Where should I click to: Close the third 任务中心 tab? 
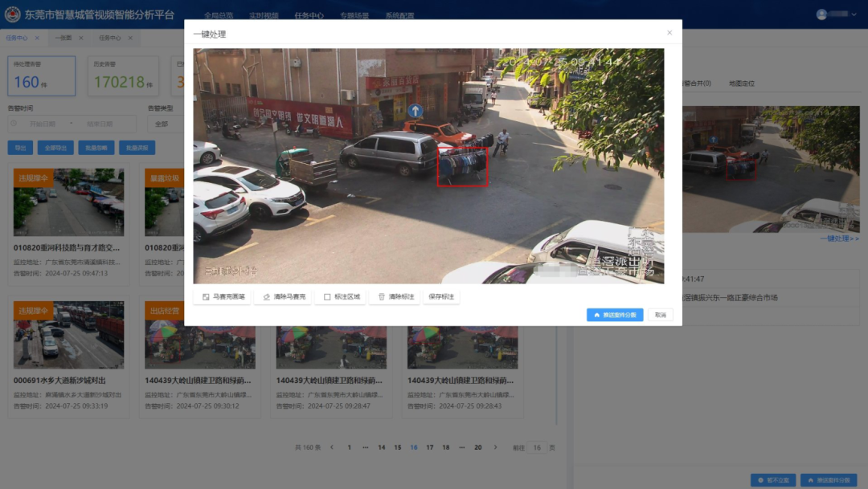click(130, 39)
